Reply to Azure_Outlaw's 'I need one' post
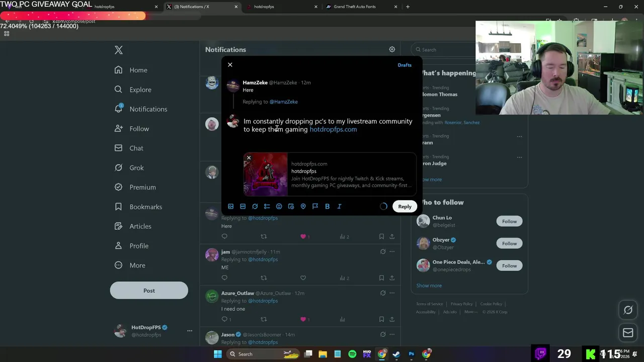 pos(225,319)
